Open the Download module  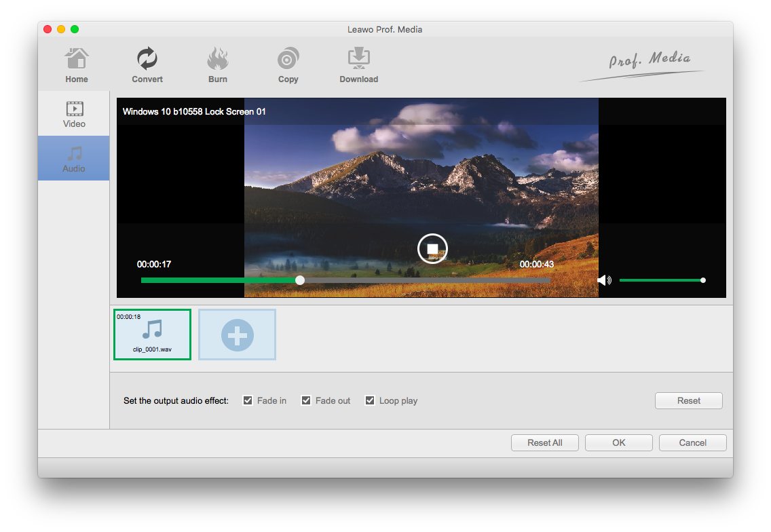tap(358, 65)
